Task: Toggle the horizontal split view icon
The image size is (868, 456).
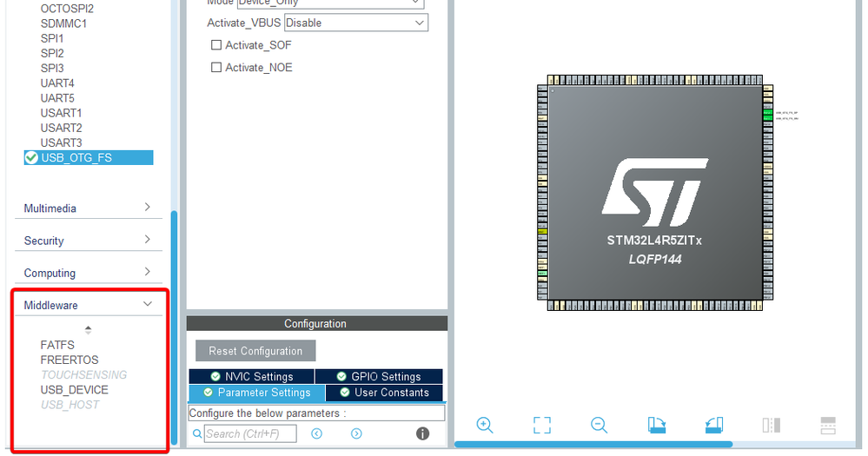Action: click(x=828, y=425)
